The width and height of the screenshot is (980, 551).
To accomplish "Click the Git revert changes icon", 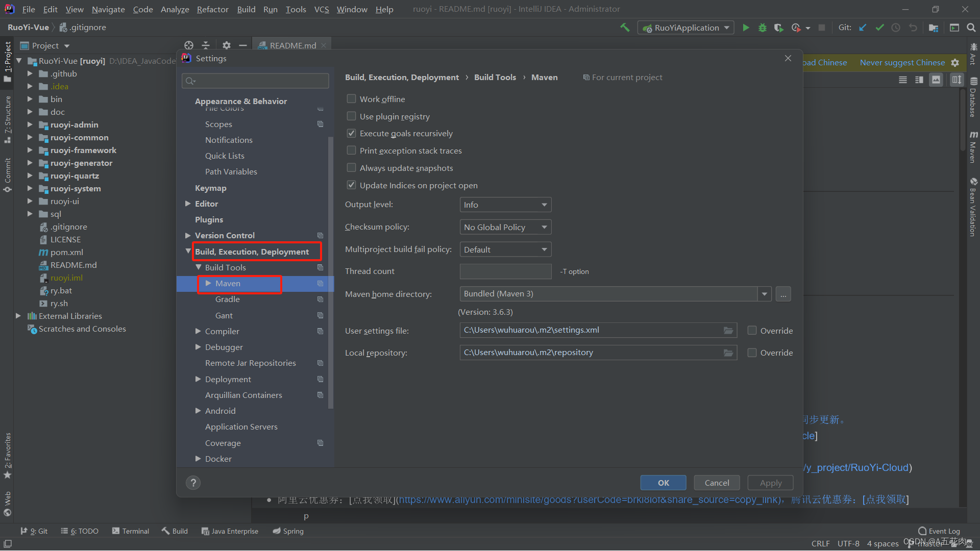I will (913, 27).
